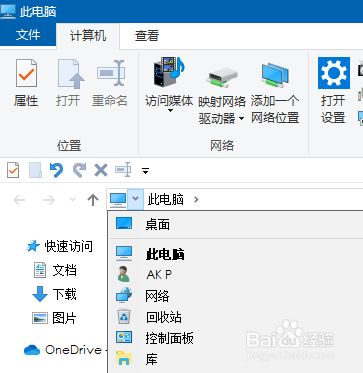Open 下载 in the navigation pane
Viewport: 363px width, 373px height.
pyautogui.click(x=64, y=294)
